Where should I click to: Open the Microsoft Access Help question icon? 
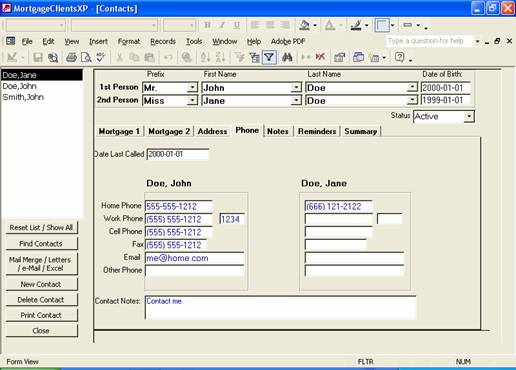399,57
